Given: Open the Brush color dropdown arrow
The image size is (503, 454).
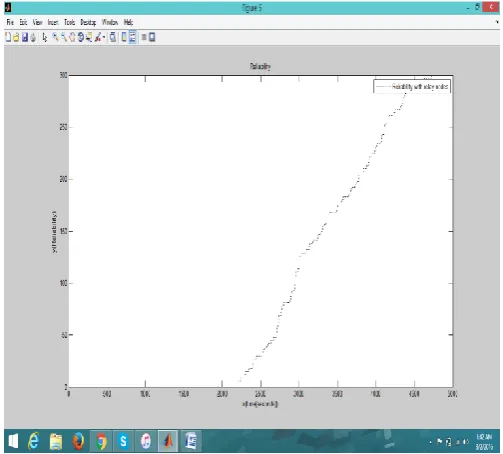Looking at the screenshot, I should point(104,37).
